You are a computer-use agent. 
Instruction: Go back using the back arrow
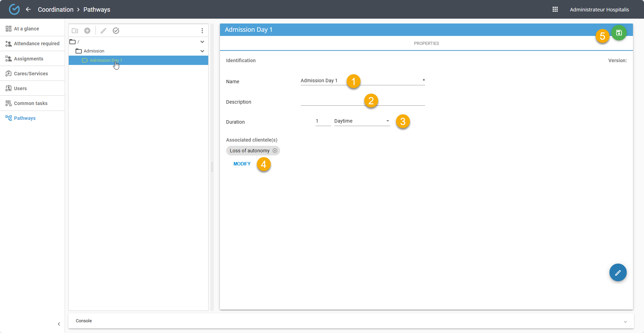[28, 9]
